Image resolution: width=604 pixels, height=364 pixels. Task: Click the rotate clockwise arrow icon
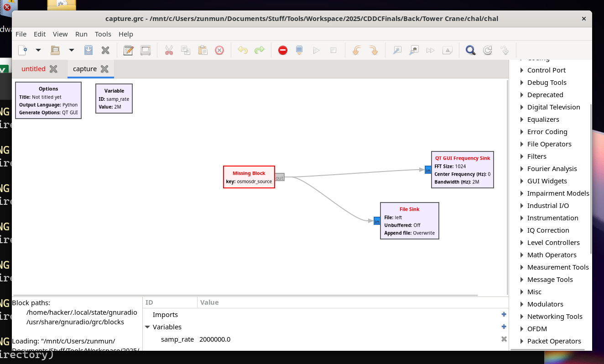373,50
